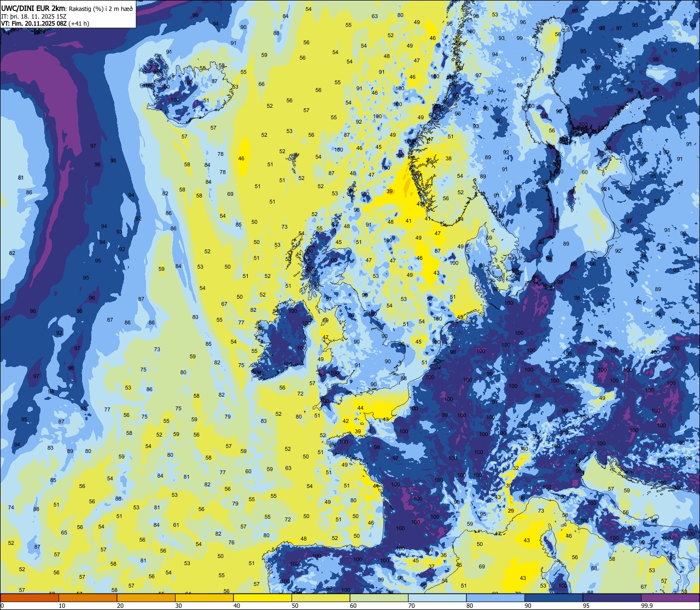Click the 90–95 medium blue legend swatch
The height and width of the screenshot is (610, 700).
tap(553, 597)
